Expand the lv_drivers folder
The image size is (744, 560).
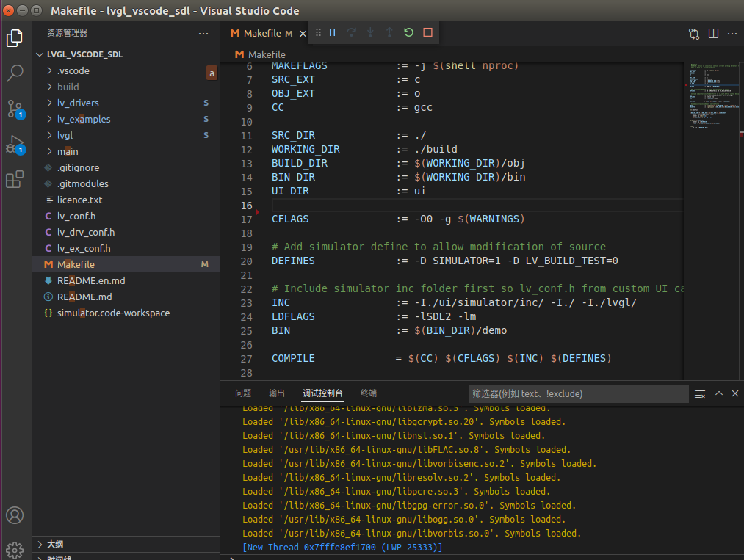coord(78,103)
